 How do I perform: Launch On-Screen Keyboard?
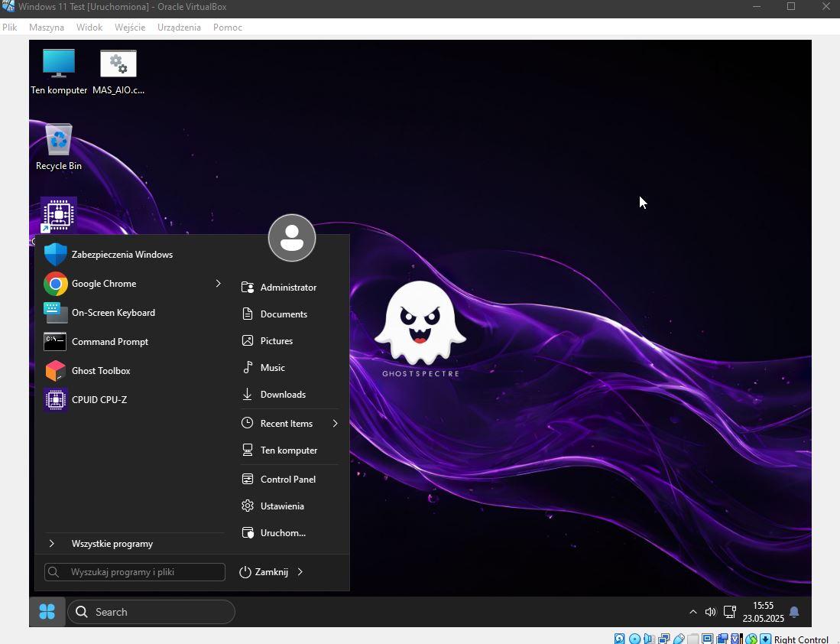pyautogui.click(x=112, y=313)
